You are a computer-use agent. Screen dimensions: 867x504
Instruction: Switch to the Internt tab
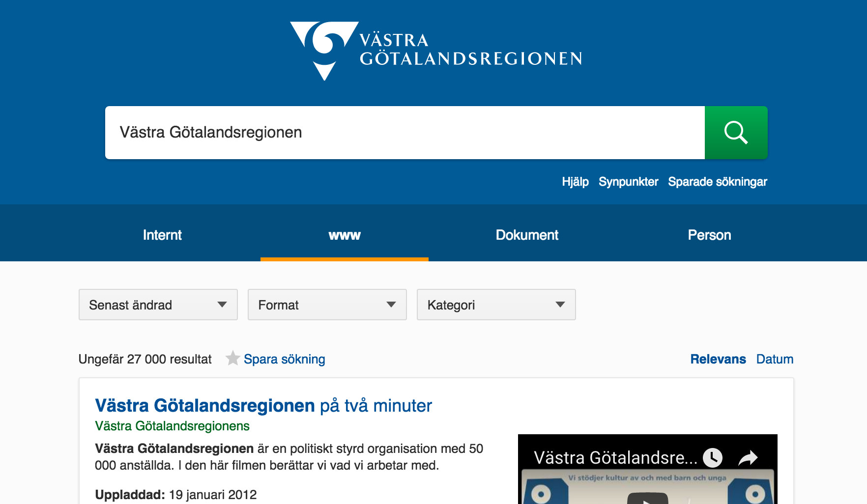(x=162, y=235)
